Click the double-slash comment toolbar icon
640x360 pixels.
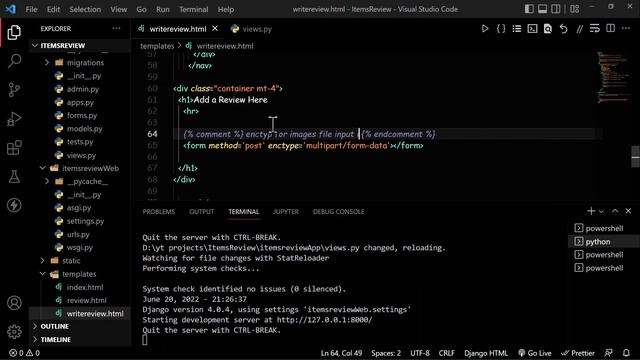tap(579, 29)
